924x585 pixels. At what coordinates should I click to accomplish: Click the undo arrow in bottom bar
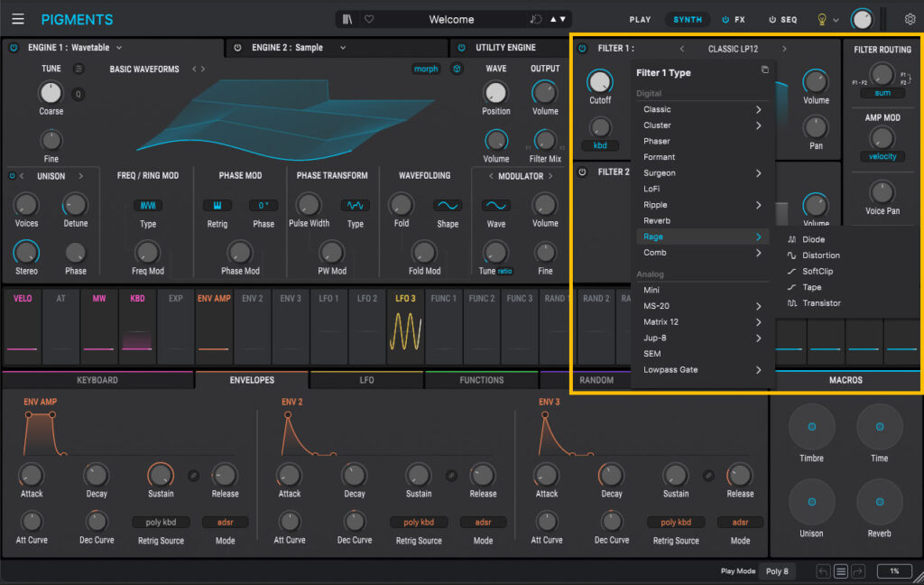(823, 571)
